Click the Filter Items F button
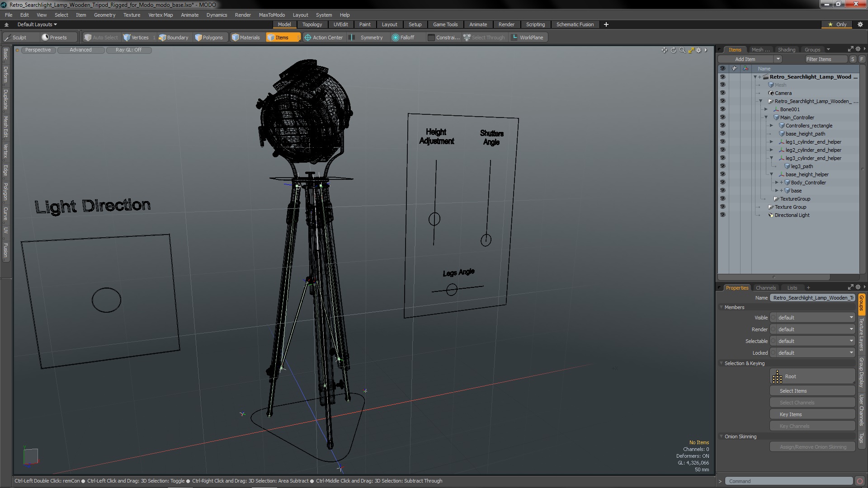This screenshot has height=488, width=868. click(x=862, y=59)
